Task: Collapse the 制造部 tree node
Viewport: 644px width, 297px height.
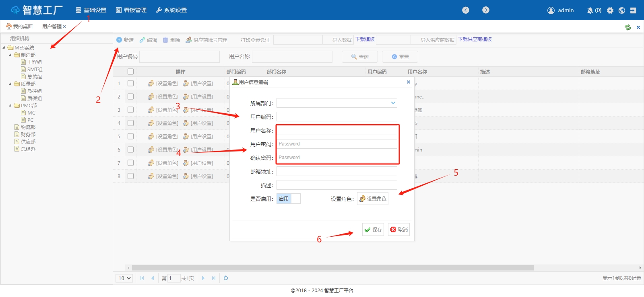Action: coord(10,55)
